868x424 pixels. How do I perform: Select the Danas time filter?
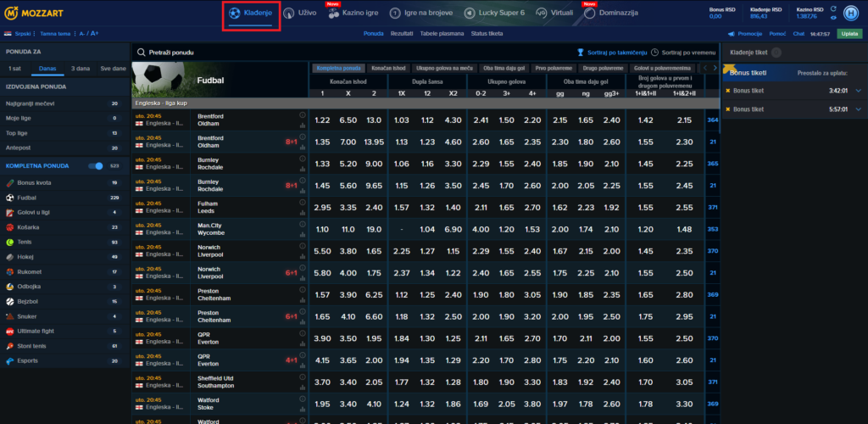point(47,70)
